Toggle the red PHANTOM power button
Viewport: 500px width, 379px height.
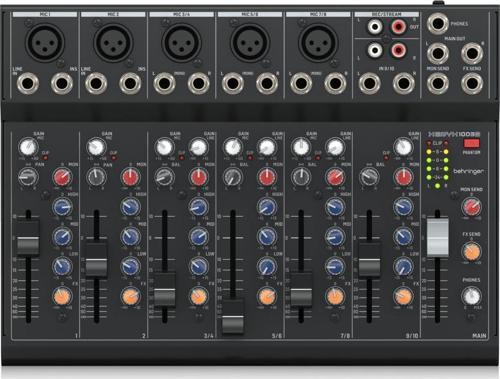click(x=471, y=144)
